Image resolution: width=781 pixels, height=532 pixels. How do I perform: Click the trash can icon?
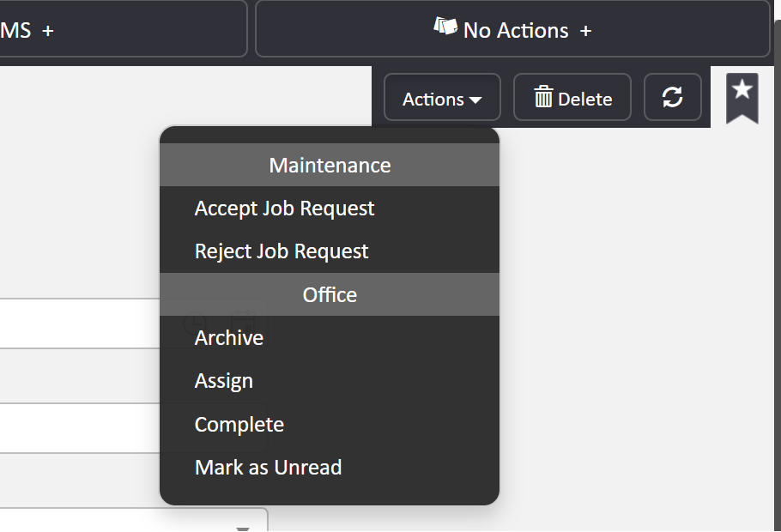tap(543, 97)
